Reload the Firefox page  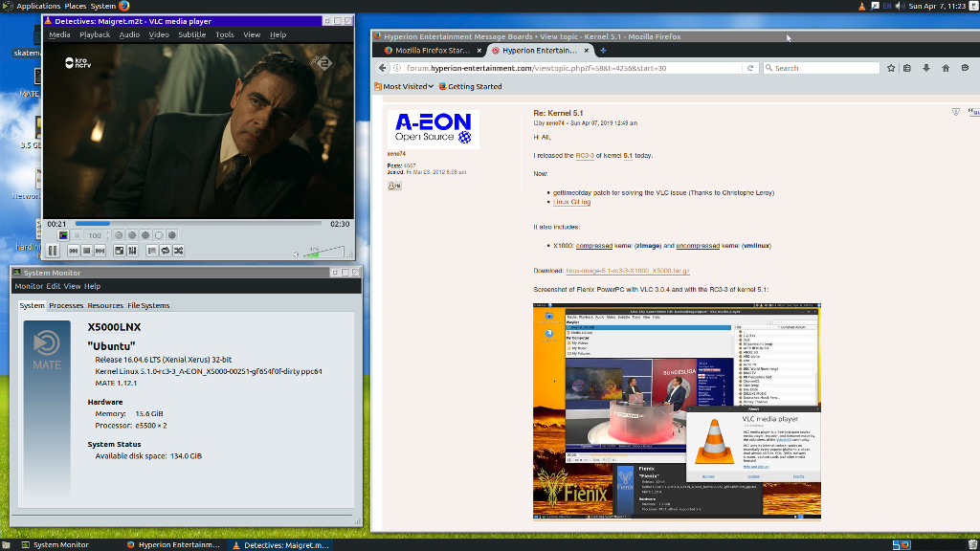(x=750, y=68)
